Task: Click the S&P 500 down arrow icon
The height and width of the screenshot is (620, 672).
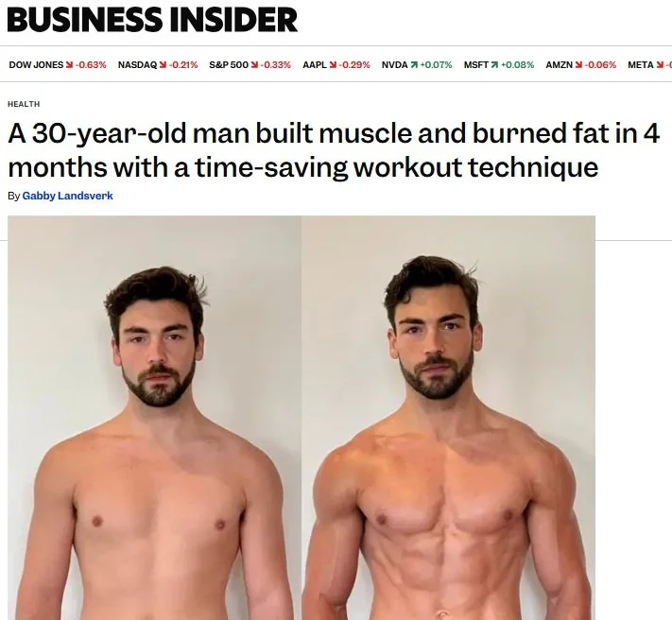Action: [x=254, y=64]
